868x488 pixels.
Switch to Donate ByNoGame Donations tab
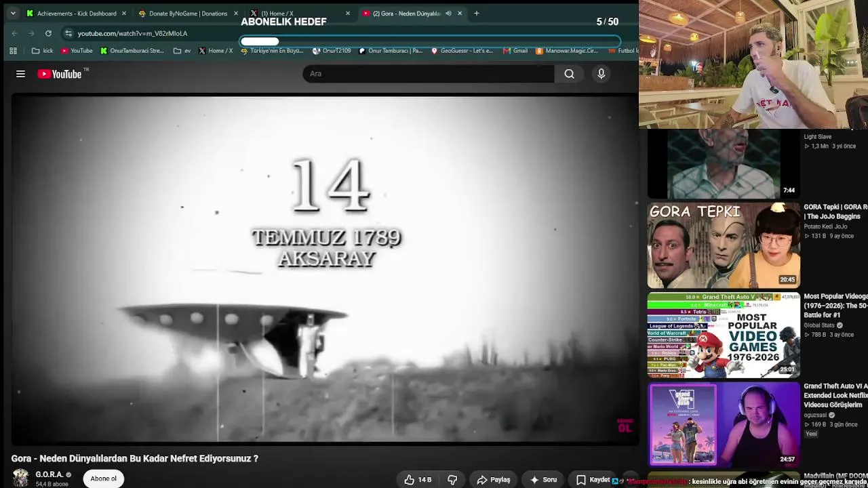point(188,14)
